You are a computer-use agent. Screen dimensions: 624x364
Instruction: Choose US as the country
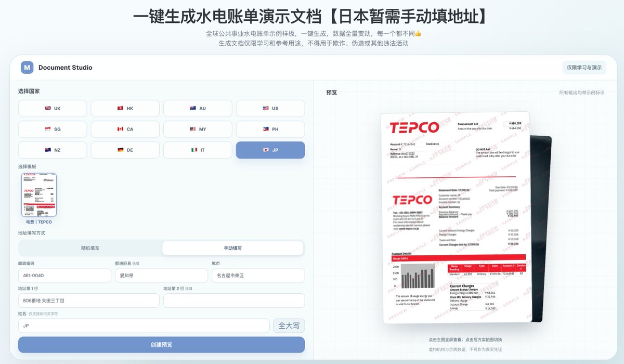pyautogui.click(x=270, y=109)
